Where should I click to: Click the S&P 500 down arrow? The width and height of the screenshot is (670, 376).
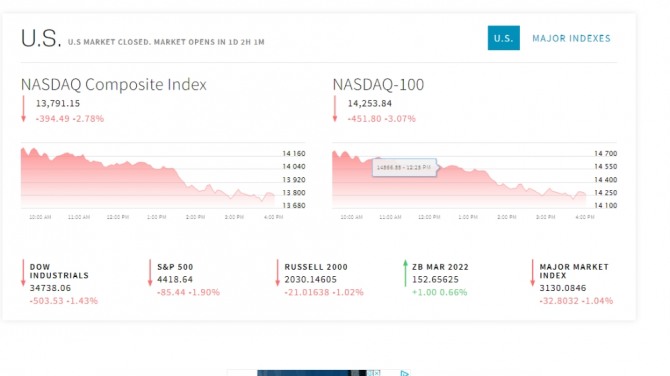150,273
